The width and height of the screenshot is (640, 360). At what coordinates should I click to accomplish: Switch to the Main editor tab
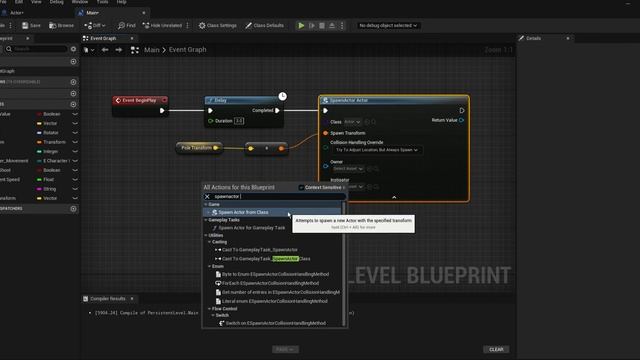pyautogui.click(x=93, y=13)
